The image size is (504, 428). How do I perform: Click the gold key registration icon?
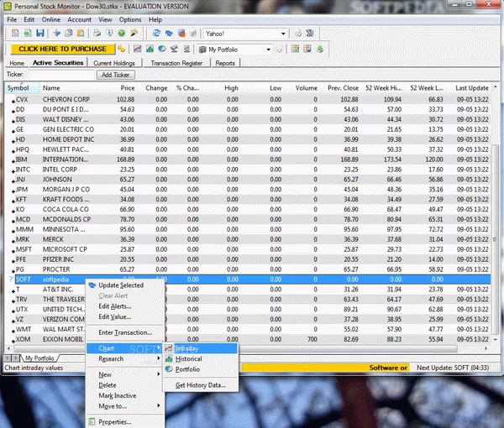point(121,50)
